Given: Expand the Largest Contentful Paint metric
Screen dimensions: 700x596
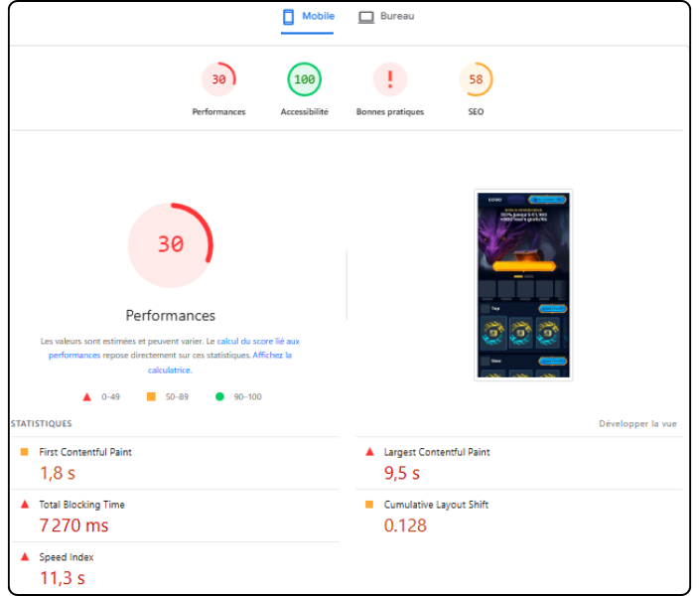Looking at the screenshot, I should (436, 452).
